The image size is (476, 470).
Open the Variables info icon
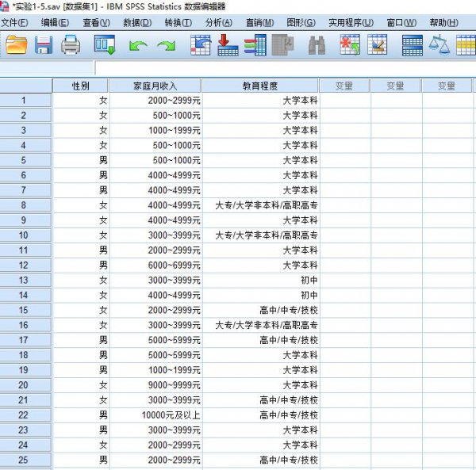tap(255, 45)
